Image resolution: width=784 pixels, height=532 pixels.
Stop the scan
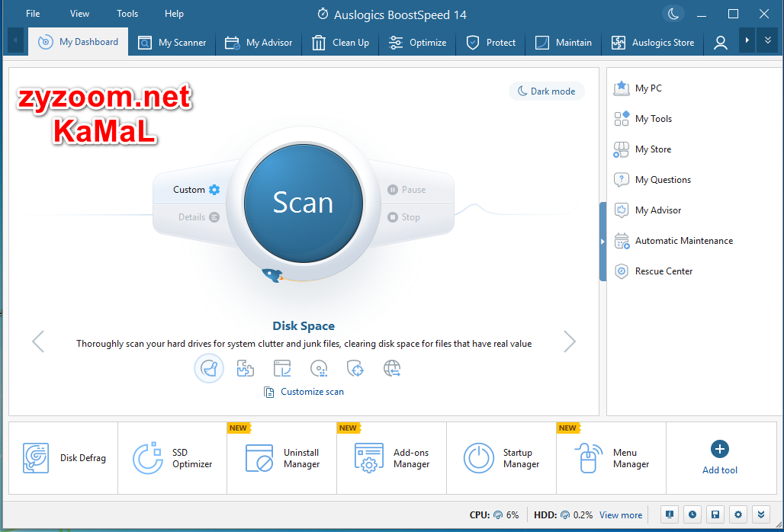403,217
